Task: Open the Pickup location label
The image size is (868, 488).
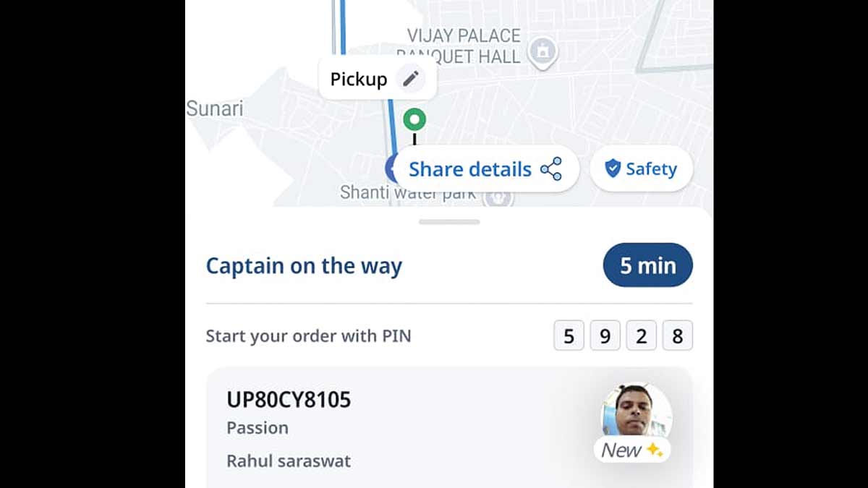Action: tap(359, 79)
